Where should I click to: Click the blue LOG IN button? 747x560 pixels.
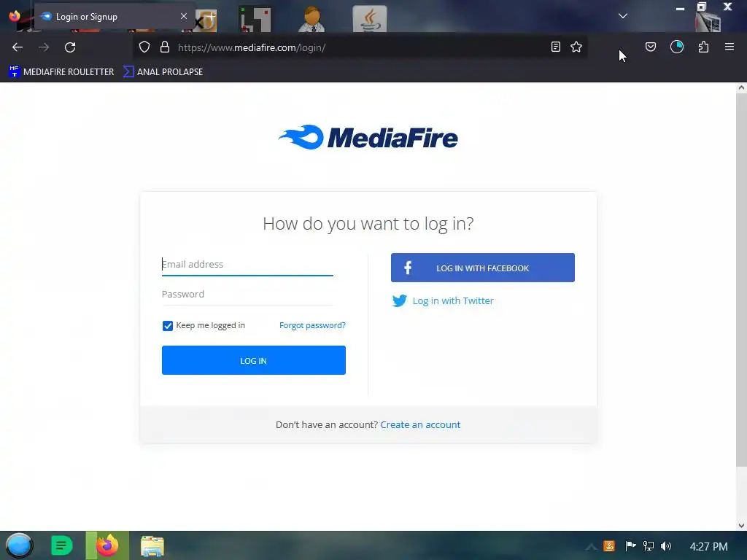tap(253, 360)
